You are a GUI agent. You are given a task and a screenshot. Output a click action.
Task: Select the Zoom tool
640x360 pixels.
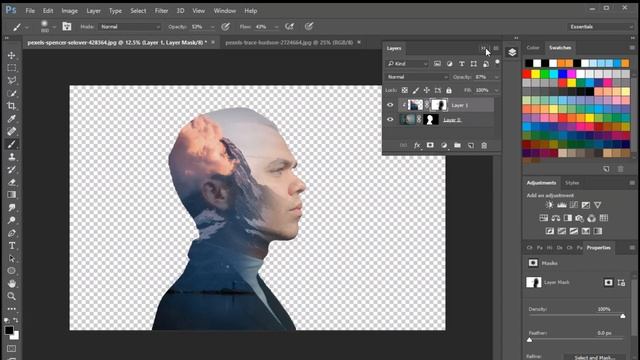[x=11, y=296]
